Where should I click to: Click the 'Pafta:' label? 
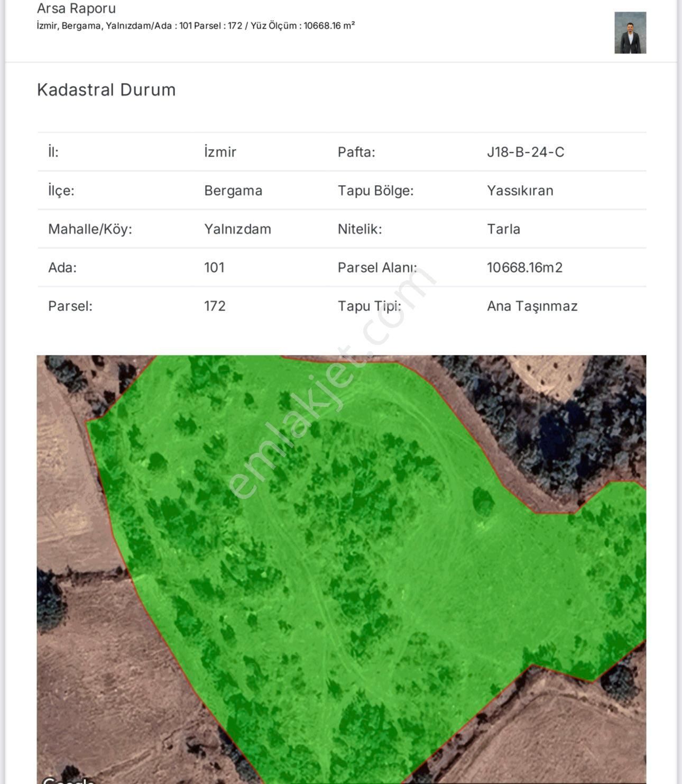point(356,152)
